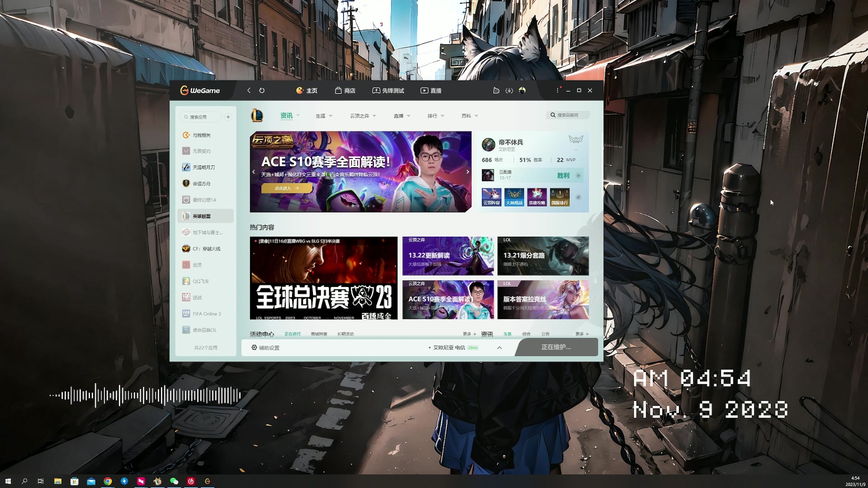The image size is (868, 488).
Task: Click the 搜索召唤师 search field
Action: click(569, 115)
